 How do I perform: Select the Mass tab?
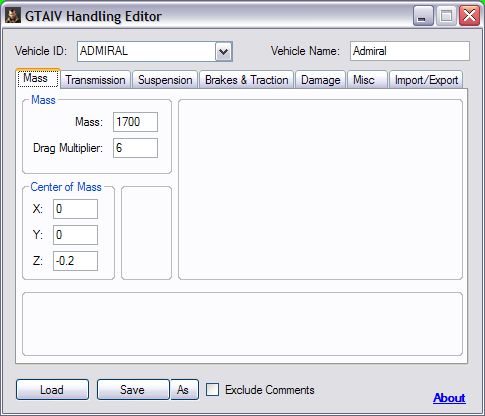click(x=38, y=78)
